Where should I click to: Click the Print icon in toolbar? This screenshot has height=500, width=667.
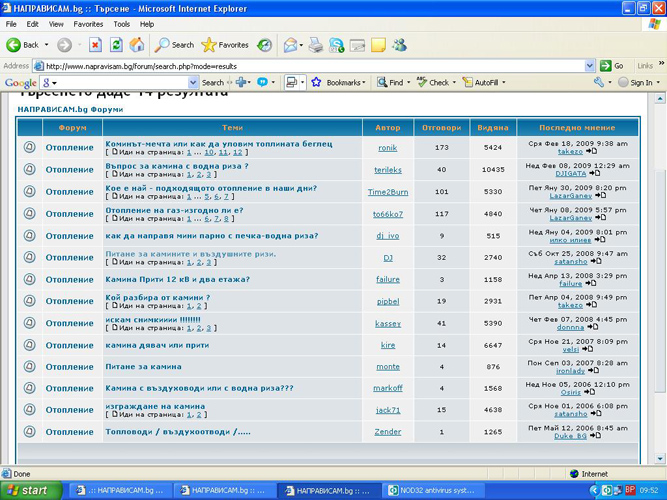(x=315, y=45)
